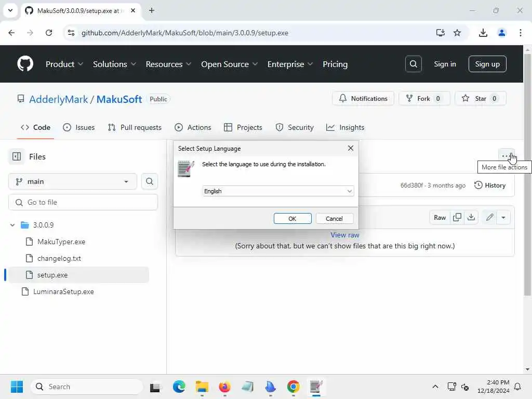Click the Go to file search field
This screenshot has height=399, width=532.
(x=83, y=202)
